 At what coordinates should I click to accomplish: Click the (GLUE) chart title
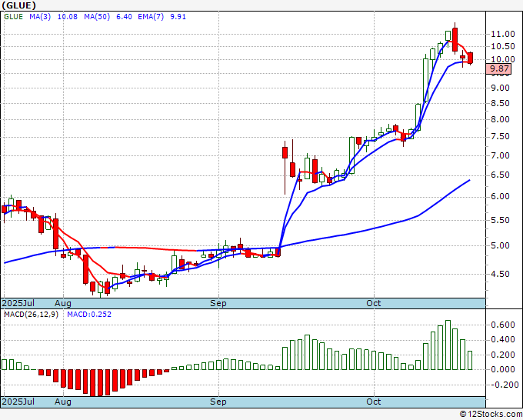pos(18,5)
